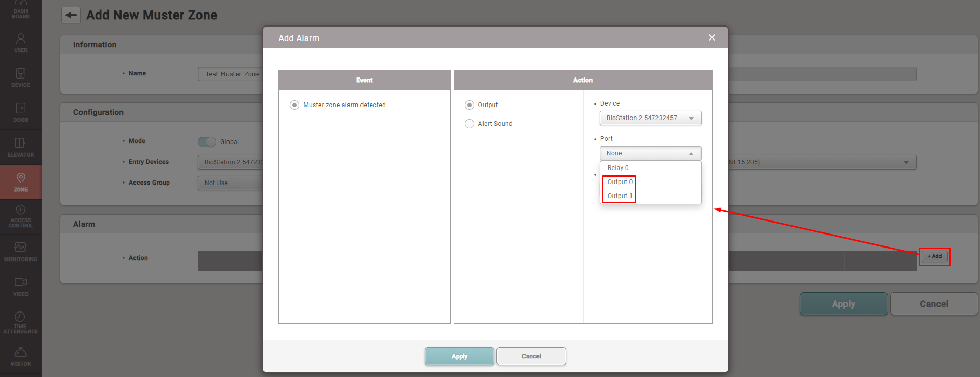Go to the Device sidebar icon
The image size is (980, 377).
tap(21, 77)
